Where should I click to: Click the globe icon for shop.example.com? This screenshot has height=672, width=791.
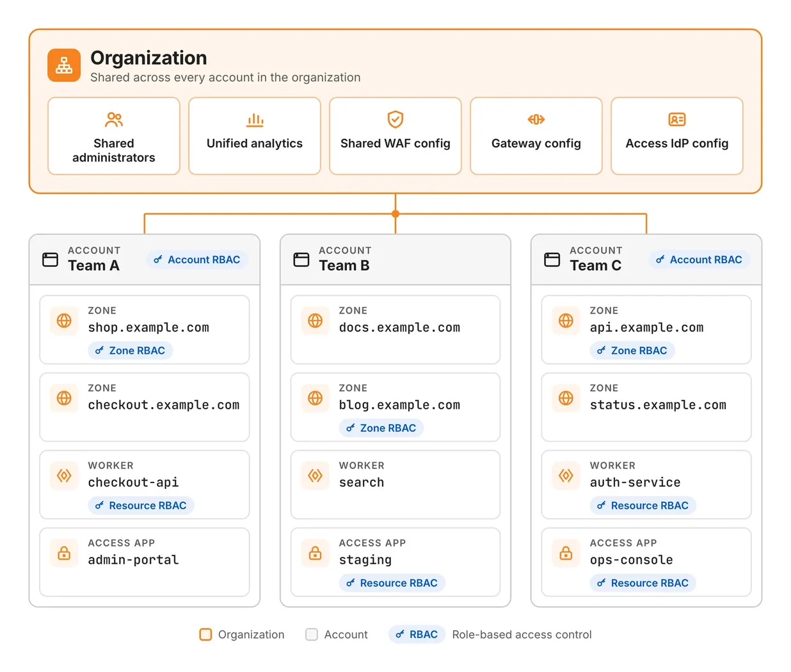(x=64, y=320)
